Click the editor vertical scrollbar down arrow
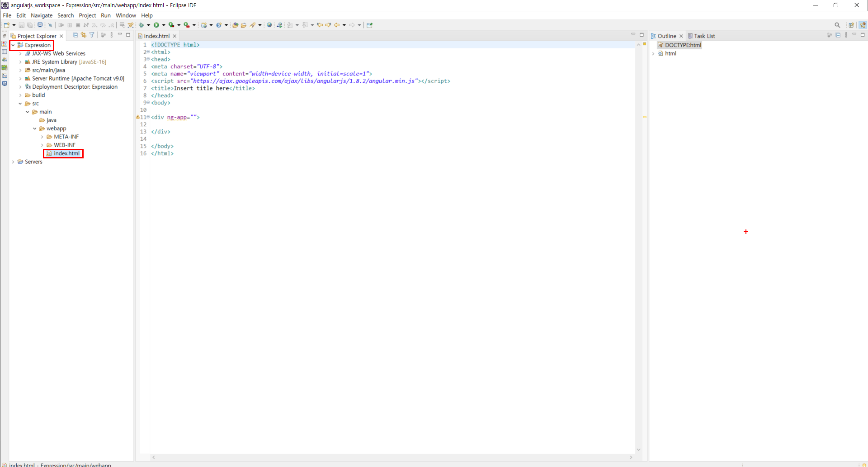This screenshot has height=467, width=868. point(638,450)
